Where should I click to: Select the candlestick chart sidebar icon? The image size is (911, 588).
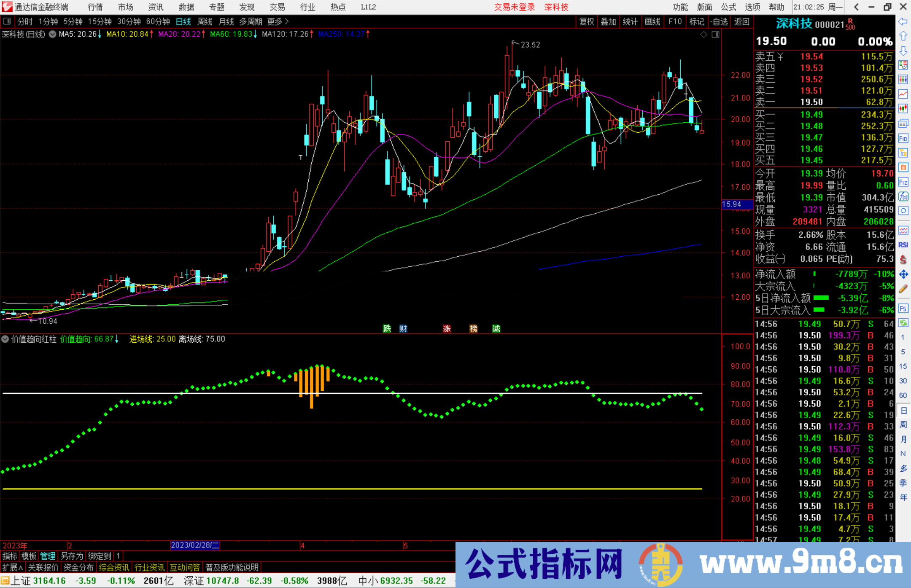point(903,109)
